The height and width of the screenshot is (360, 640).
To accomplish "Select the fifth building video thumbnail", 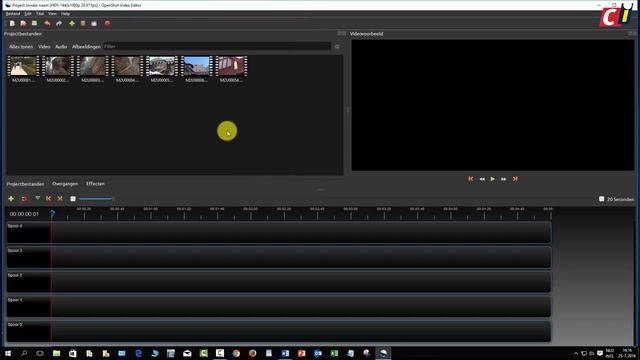I will tap(162, 69).
